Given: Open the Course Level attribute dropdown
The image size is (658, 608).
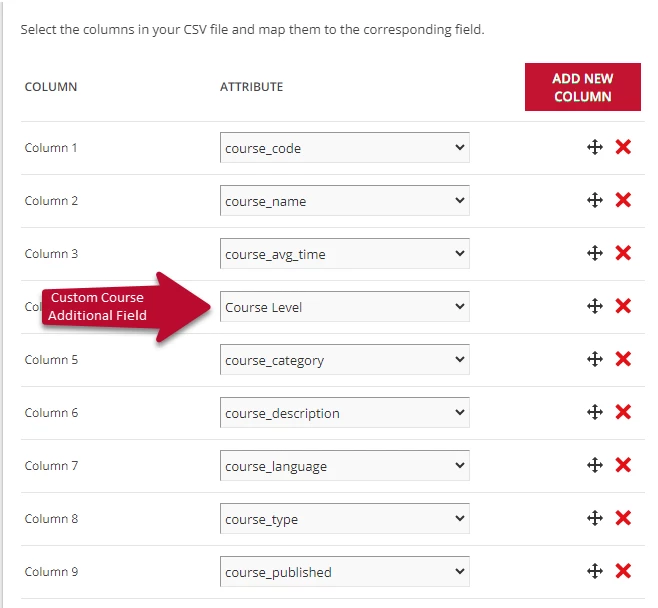Looking at the screenshot, I should pyautogui.click(x=344, y=307).
